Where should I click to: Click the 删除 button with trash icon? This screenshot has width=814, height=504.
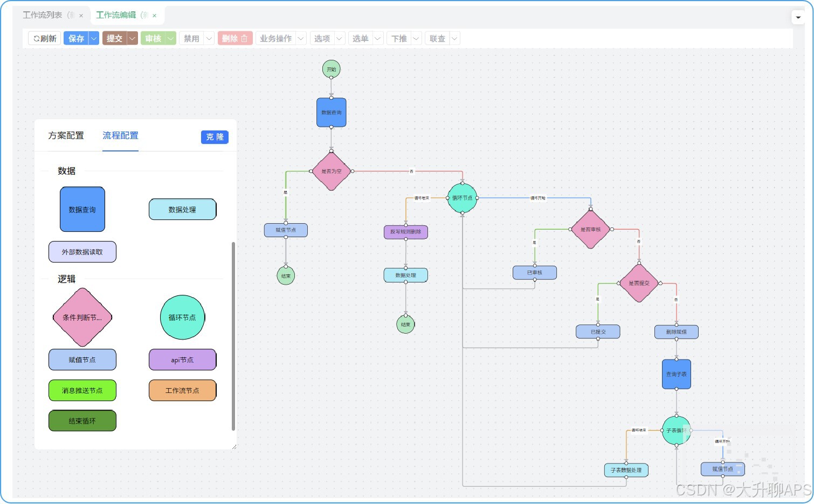pyautogui.click(x=235, y=38)
